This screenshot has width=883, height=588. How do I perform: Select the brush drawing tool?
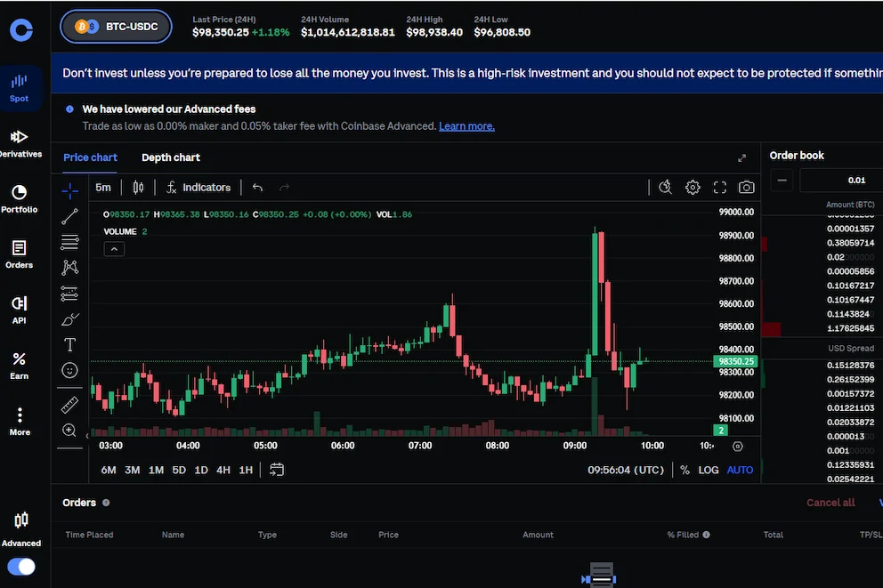(69, 319)
